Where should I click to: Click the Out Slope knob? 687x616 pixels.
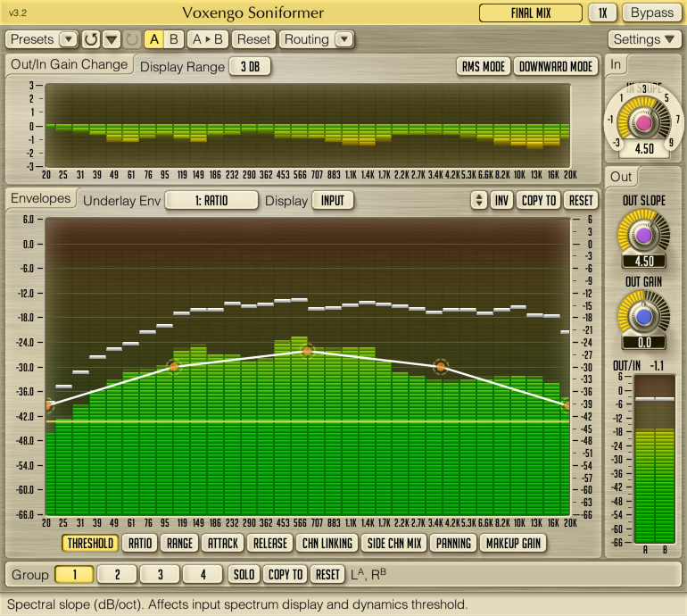pos(643,236)
